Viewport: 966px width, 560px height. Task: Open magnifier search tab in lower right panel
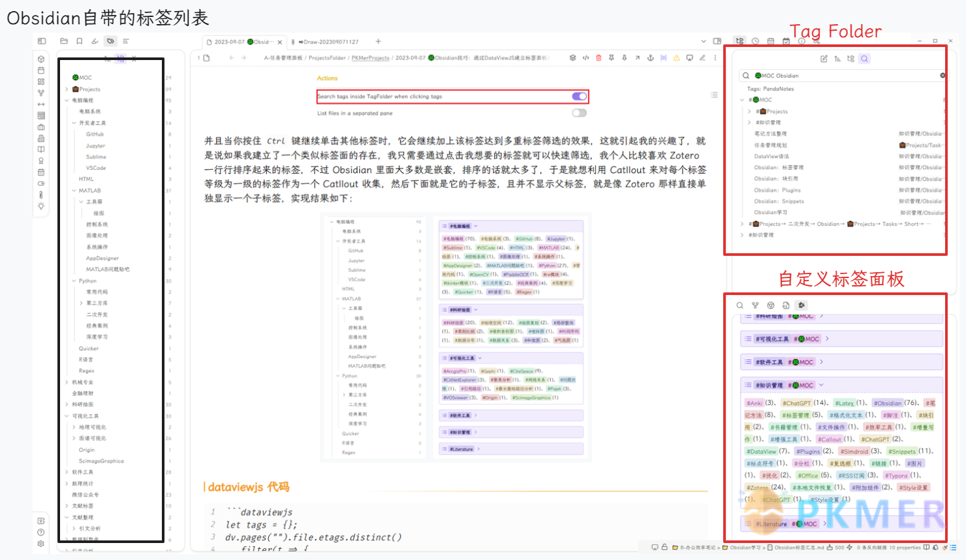pyautogui.click(x=740, y=305)
